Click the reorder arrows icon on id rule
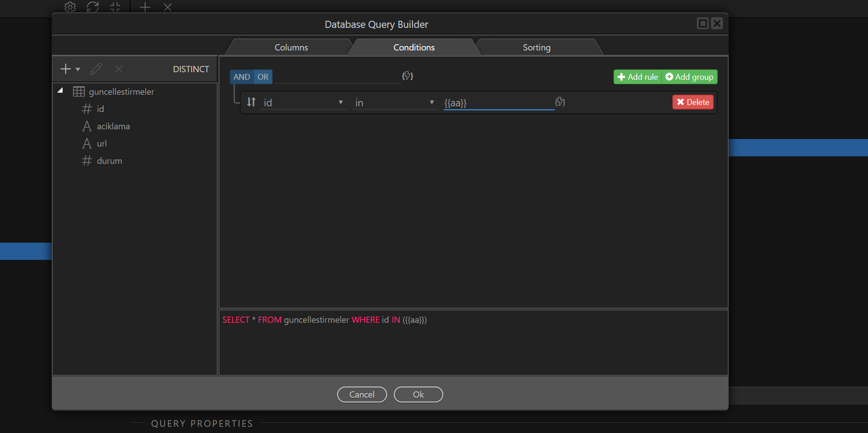The height and width of the screenshot is (433, 868). click(x=251, y=102)
